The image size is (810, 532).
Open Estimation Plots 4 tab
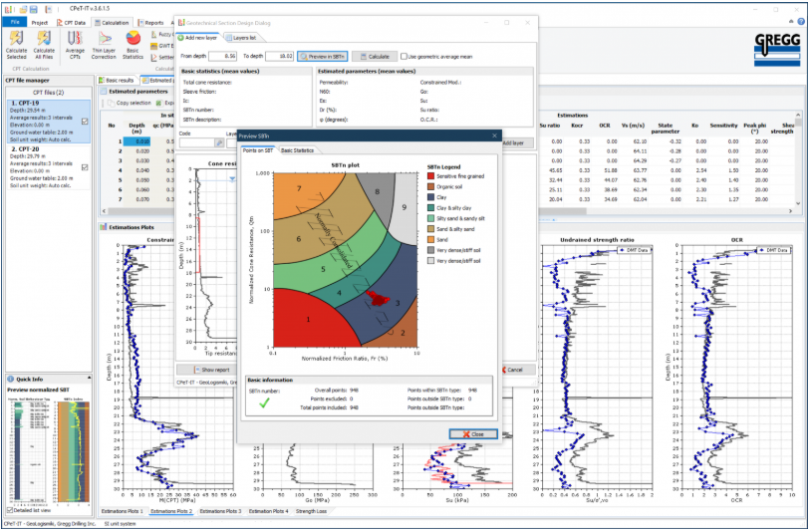pos(269,511)
